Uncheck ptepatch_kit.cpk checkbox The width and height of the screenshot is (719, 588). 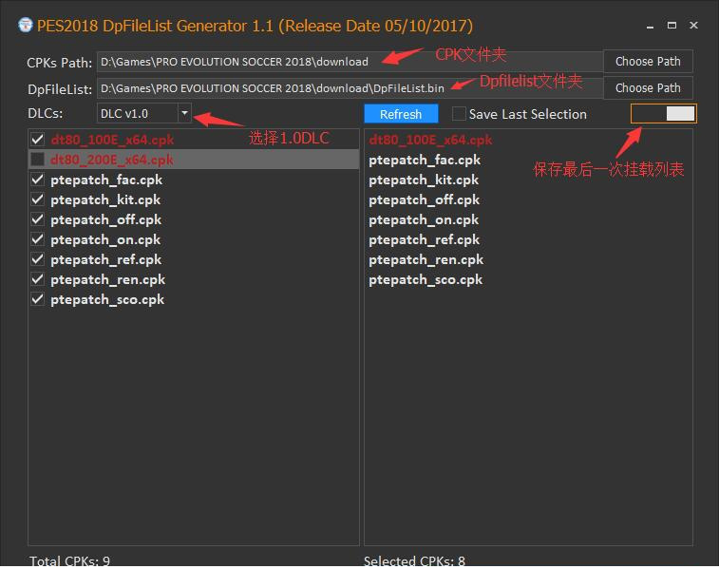(38, 199)
